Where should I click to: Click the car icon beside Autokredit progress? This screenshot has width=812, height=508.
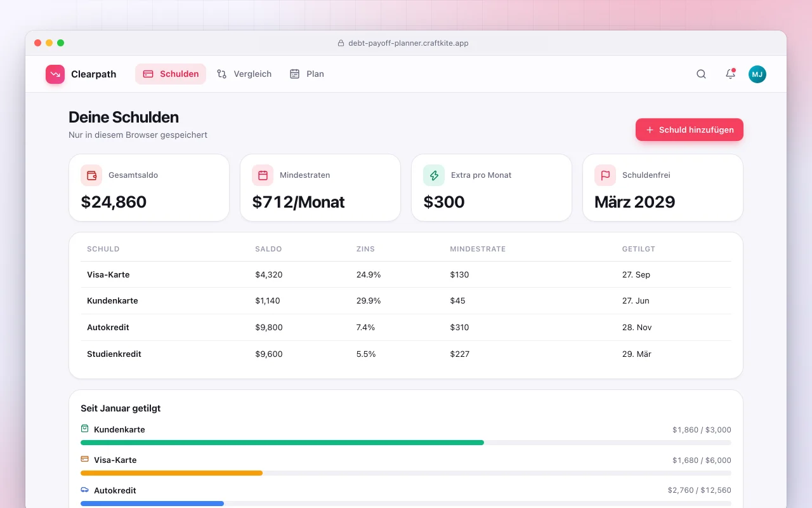point(85,490)
